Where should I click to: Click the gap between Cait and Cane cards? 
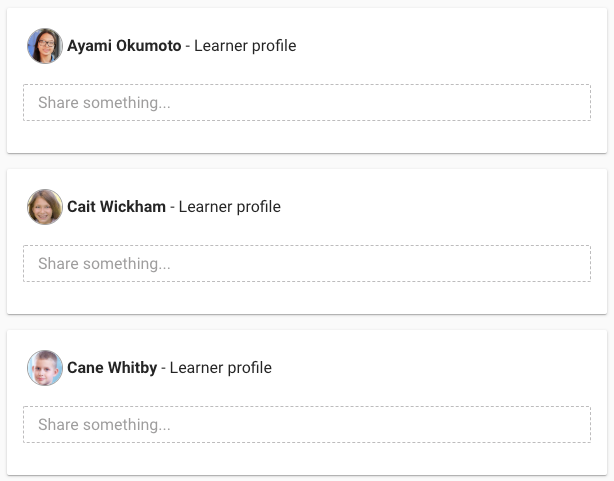click(306, 322)
